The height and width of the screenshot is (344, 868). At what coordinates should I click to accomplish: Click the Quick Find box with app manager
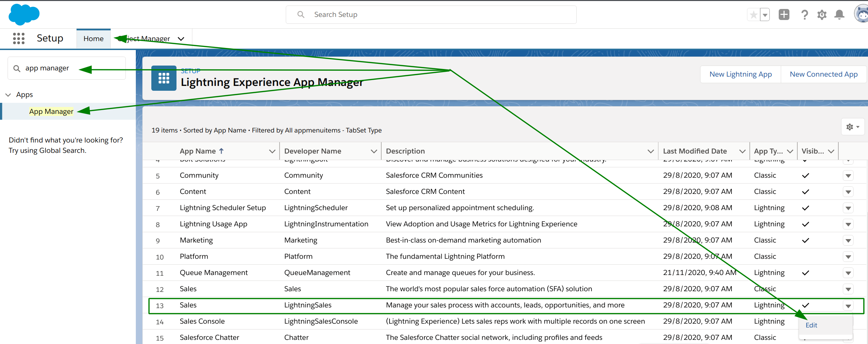67,68
